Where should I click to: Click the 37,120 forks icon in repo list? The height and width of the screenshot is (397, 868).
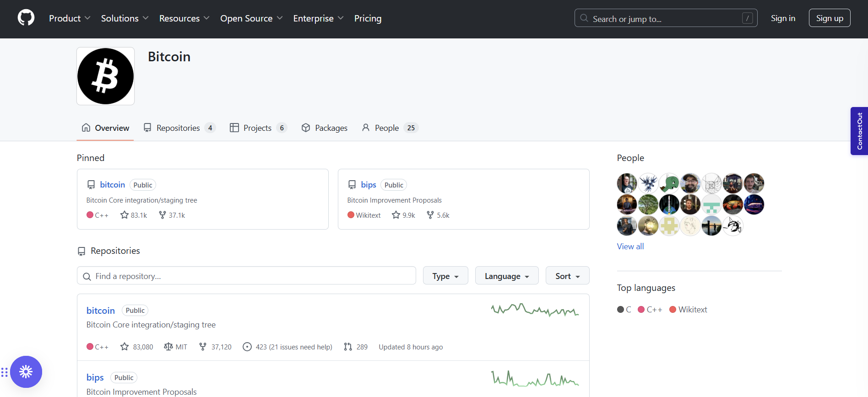pyautogui.click(x=203, y=347)
